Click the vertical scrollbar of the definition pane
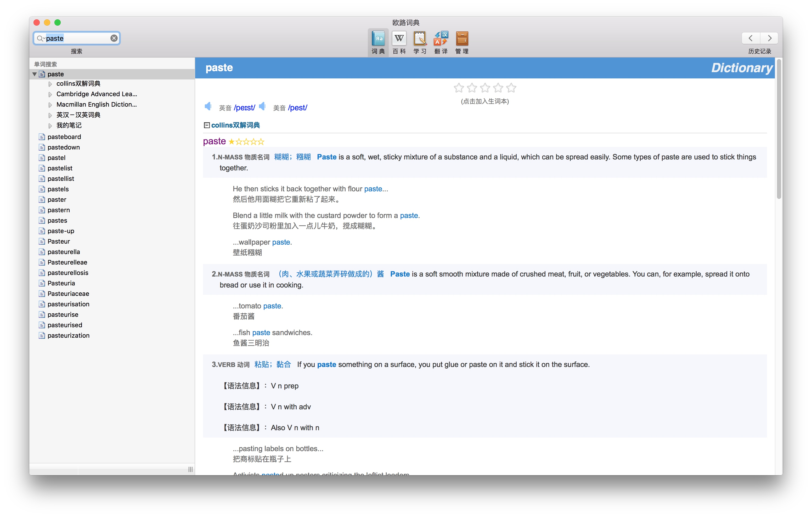Screen dimensions: 812x517 pos(779,130)
